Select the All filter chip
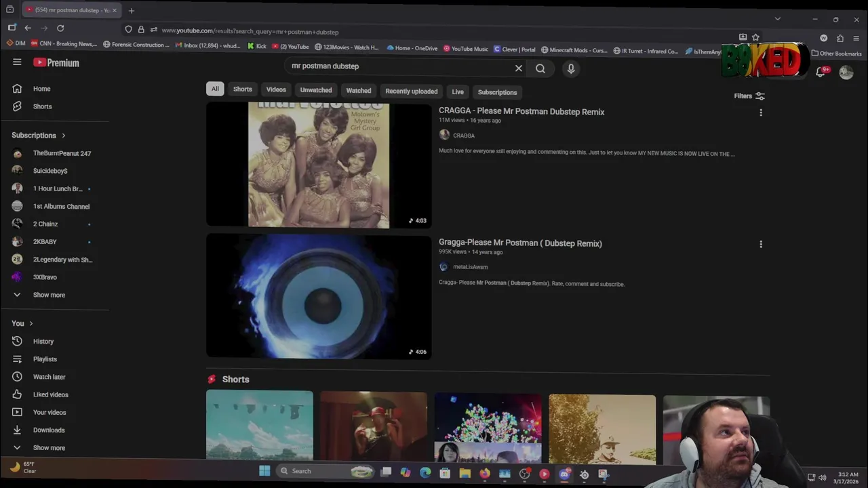The image size is (868, 488). tap(215, 89)
